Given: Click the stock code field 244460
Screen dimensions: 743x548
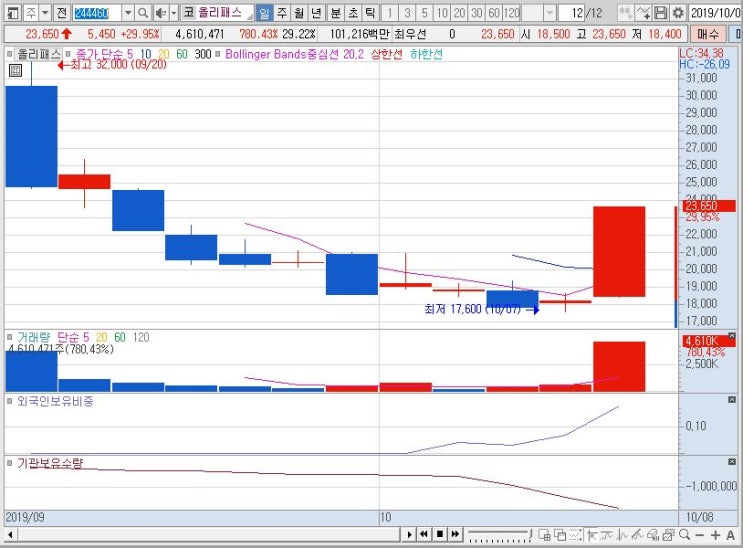Looking at the screenshot, I should [x=97, y=13].
